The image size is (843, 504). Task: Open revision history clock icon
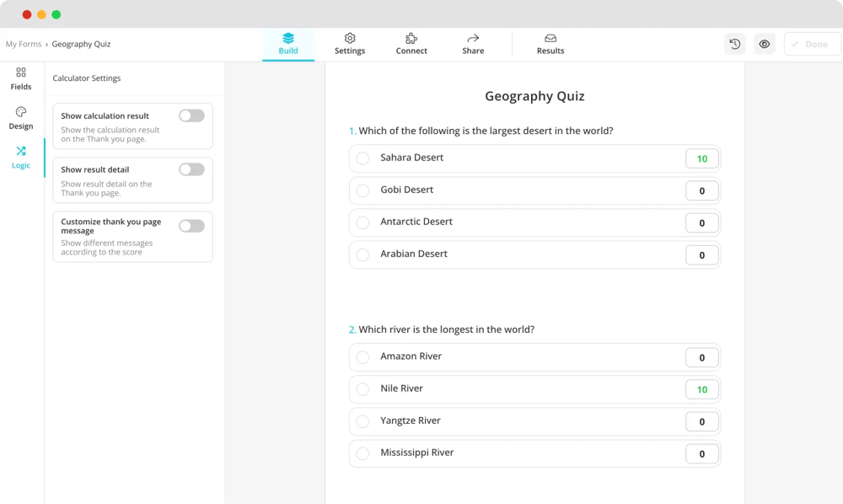[735, 44]
